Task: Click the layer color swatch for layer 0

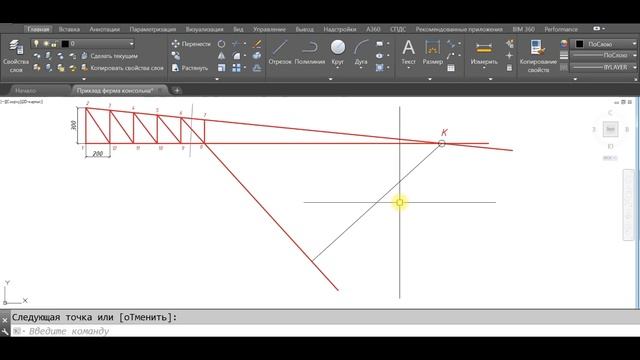Action: [x=65, y=44]
